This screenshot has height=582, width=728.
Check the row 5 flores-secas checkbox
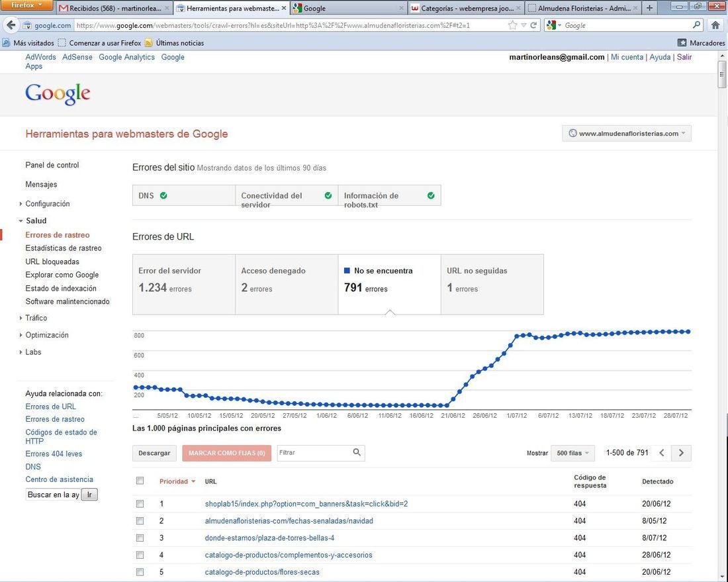(x=140, y=572)
